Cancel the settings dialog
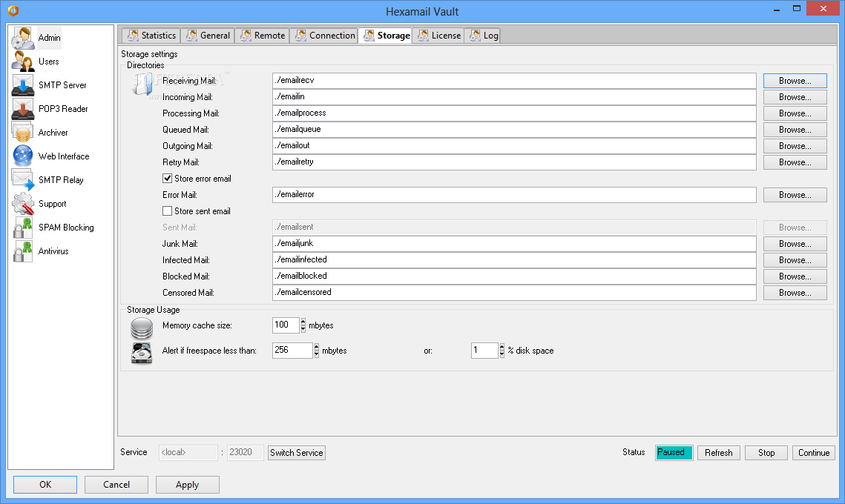 (116, 485)
